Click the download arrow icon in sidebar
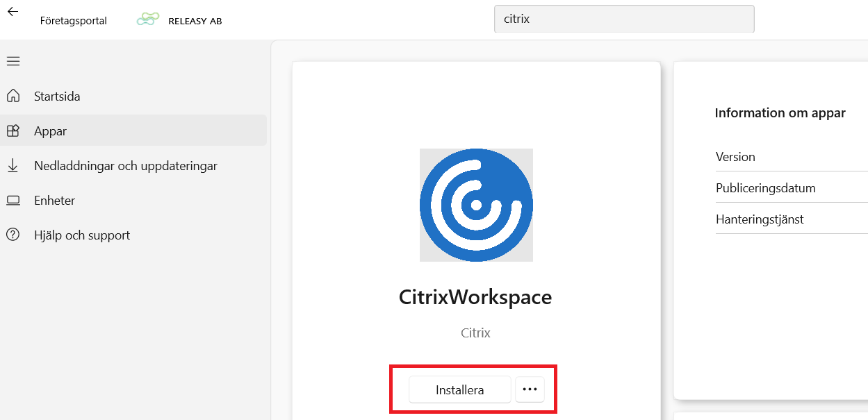Viewport: 868px width, 420px height. 13,165
